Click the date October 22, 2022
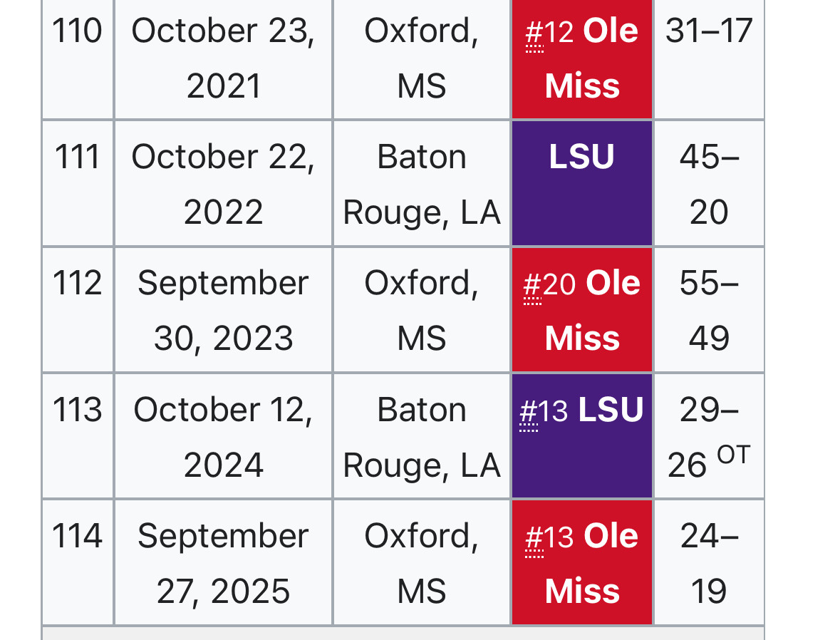Image resolution: width=840 pixels, height=640 pixels. point(224,184)
